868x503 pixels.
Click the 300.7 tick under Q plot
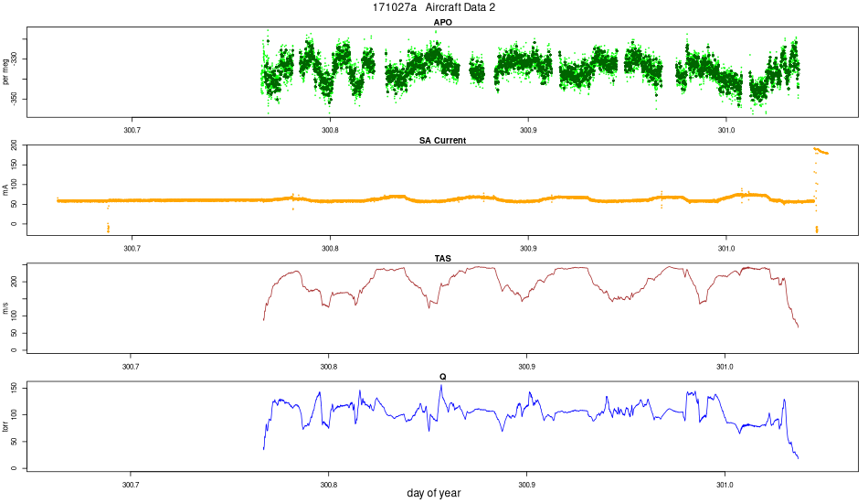pyautogui.click(x=130, y=484)
